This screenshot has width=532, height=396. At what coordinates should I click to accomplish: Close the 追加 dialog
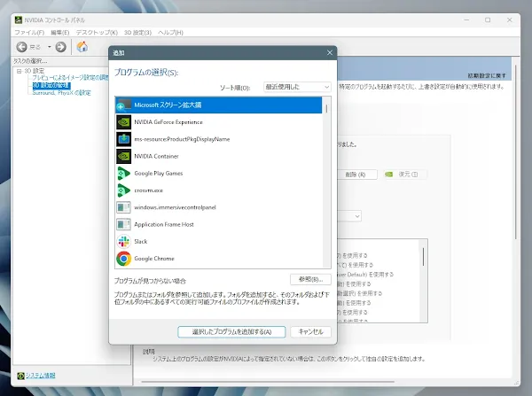click(x=330, y=53)
